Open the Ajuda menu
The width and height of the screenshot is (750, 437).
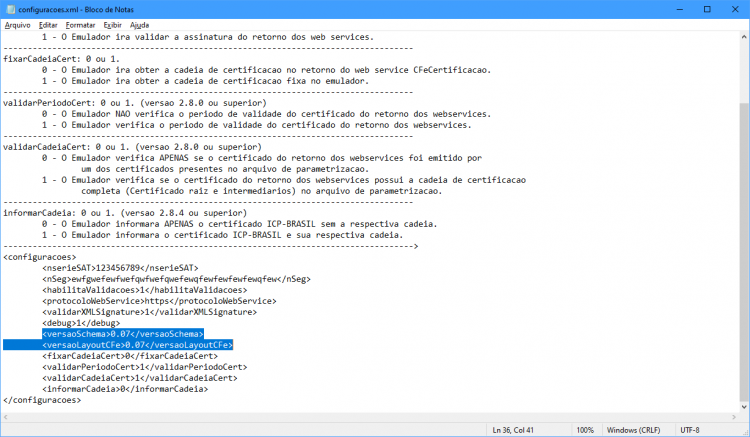coord(139,25)
